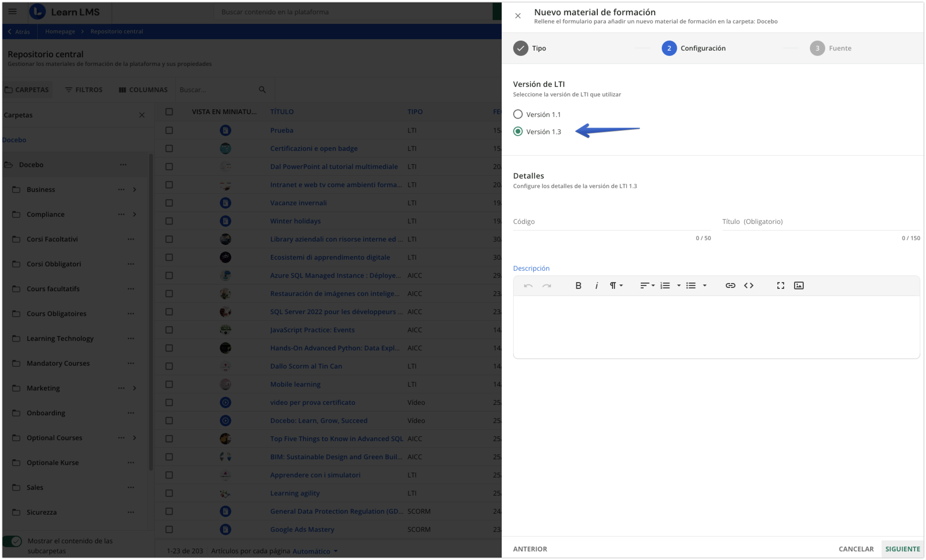Open options menu for Onboarding folder
Image resolution: width=926 pixels, height=560 pixels.
[x=130, y=413]
